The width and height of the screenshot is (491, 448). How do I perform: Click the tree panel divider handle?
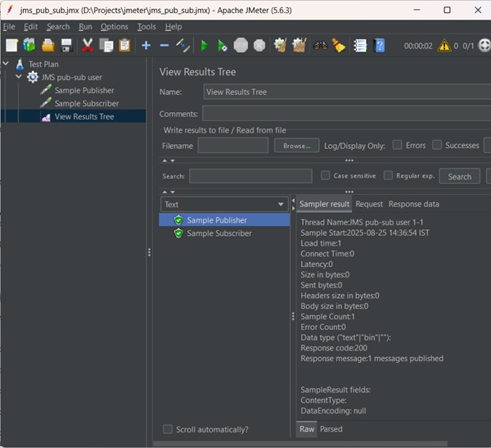click(150, 252)
